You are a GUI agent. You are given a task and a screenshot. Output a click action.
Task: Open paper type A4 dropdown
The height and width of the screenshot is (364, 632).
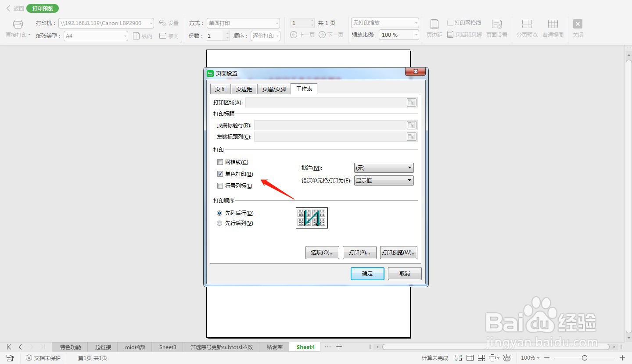[96, 36]
